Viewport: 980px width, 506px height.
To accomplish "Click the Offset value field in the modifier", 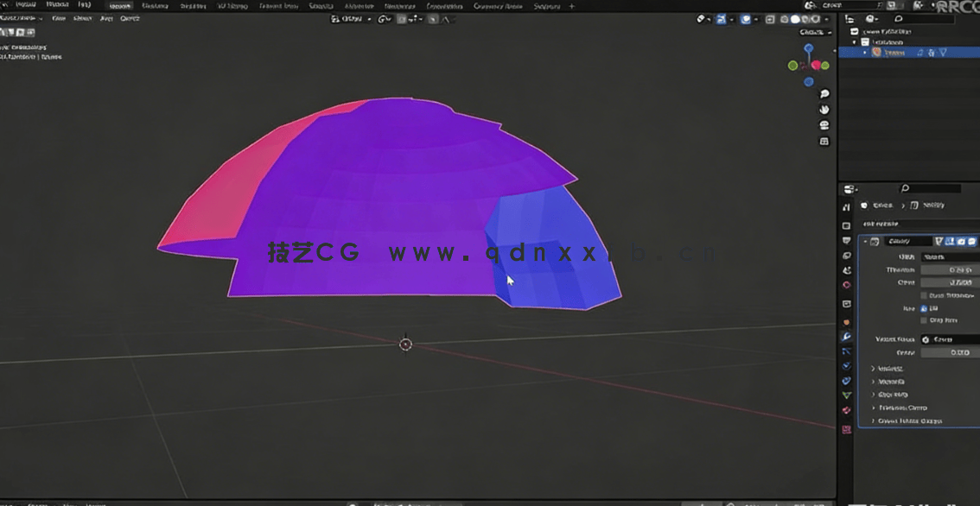I will click(942, 282).
